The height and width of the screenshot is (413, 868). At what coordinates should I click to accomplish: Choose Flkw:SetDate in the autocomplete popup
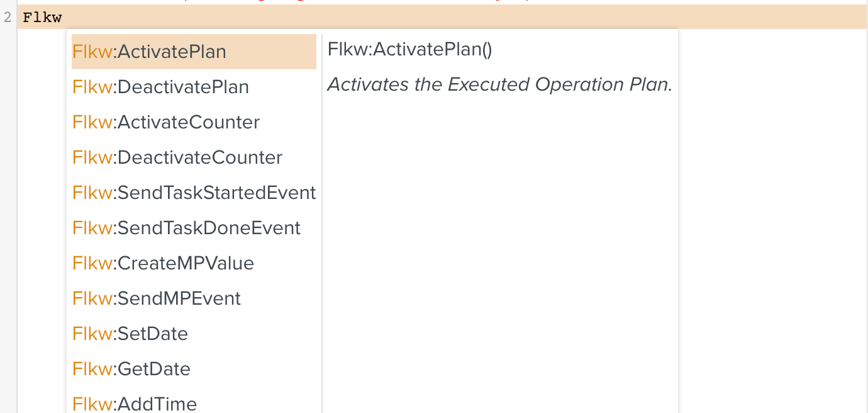click(130, 334)
